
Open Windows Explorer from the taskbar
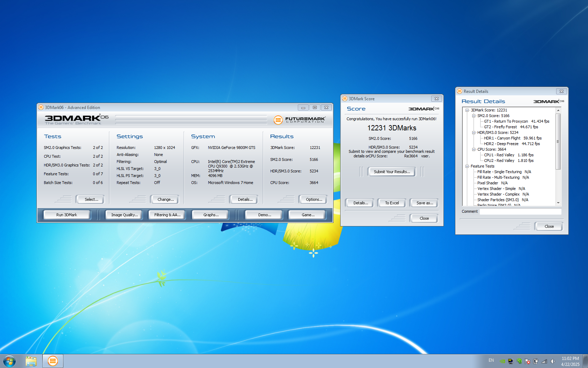tap(31, 361)
